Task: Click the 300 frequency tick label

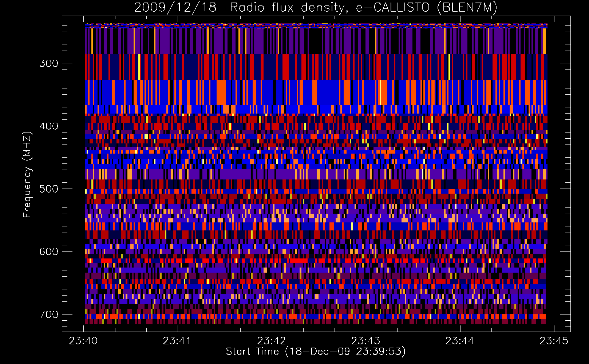Action: 49,63
